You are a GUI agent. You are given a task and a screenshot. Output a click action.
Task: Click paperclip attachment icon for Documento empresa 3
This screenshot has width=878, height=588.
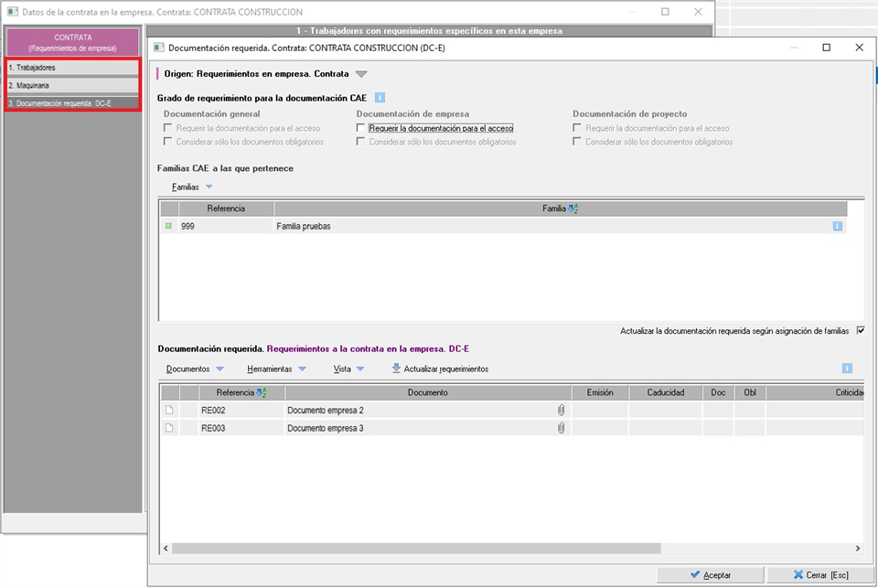562,428
